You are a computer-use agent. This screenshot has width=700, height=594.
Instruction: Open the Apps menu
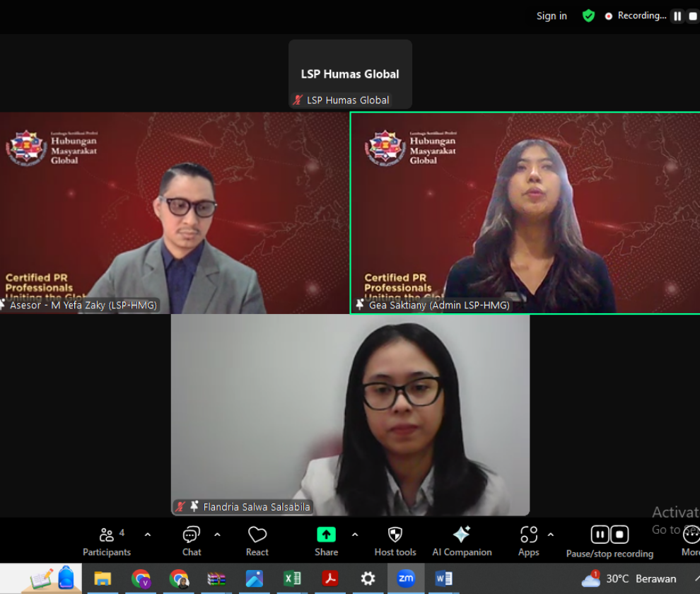529,541
